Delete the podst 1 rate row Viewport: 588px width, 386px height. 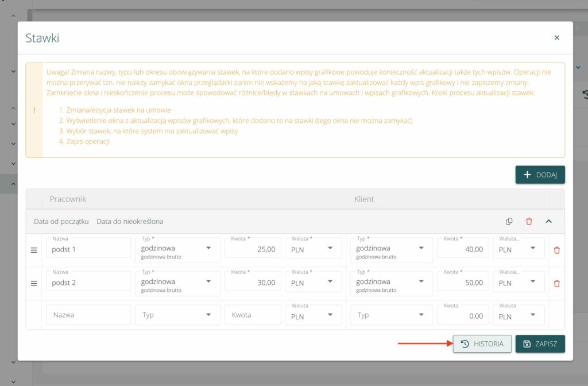[556, 250]
